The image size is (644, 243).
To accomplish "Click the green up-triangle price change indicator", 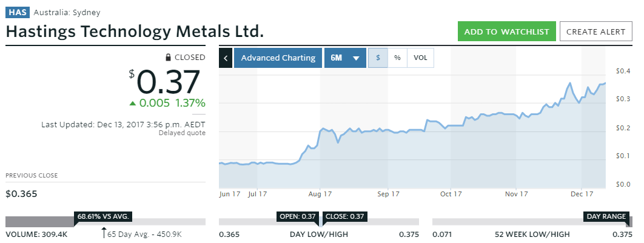I will [x=133, y=102].
